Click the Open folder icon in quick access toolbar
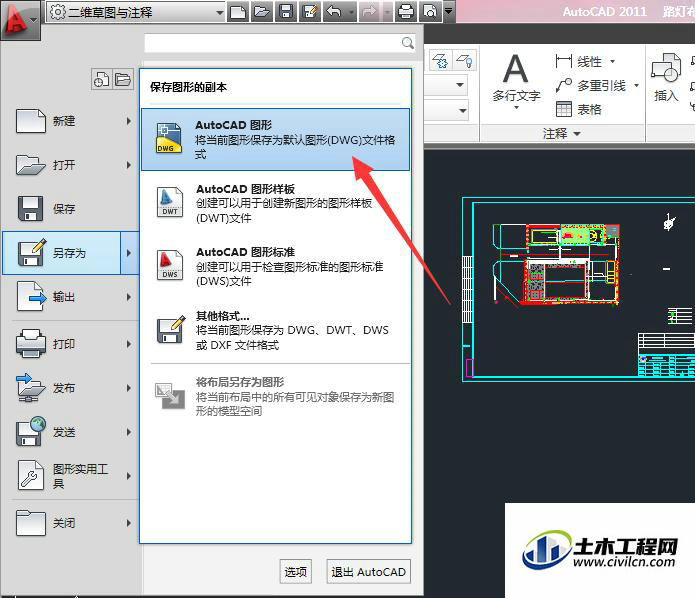Image resolution: width=695 pixels, height=598 pixels. coord(262,12)
